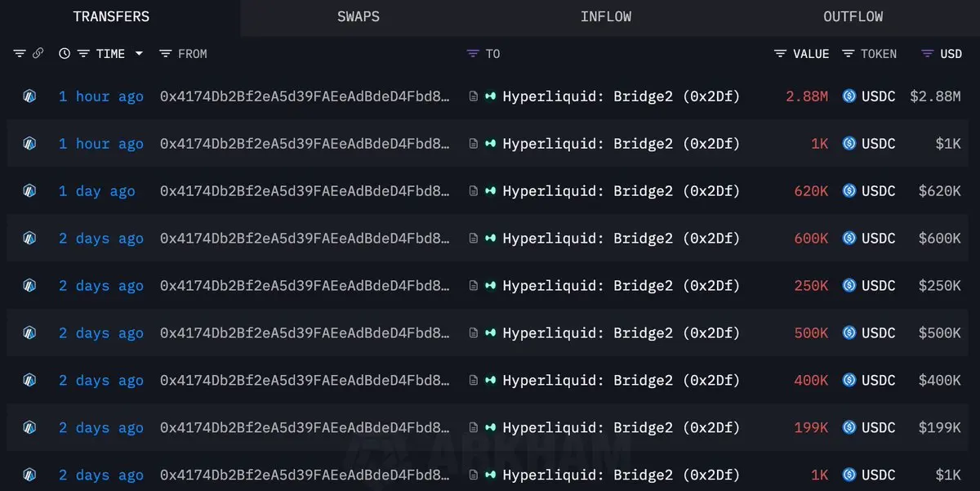The height and width of the screenshot is (491, 980).
Task: Click the $500K USD amount
Action: pyautogui.click(x=939, y=333)
